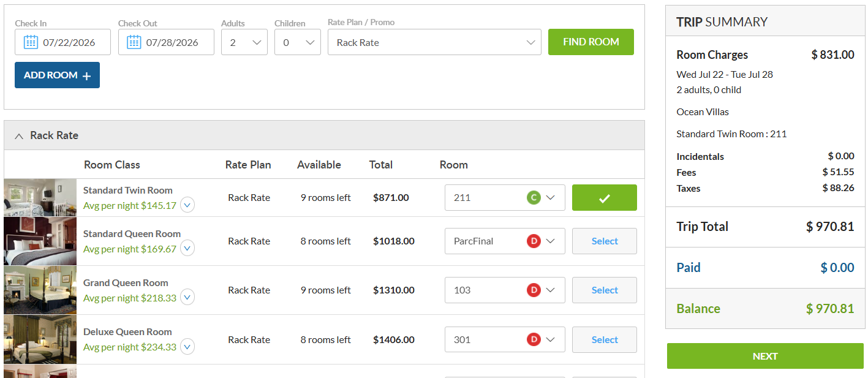Click the Available column header
Screen dimensions: 868x378
point(319,164)
